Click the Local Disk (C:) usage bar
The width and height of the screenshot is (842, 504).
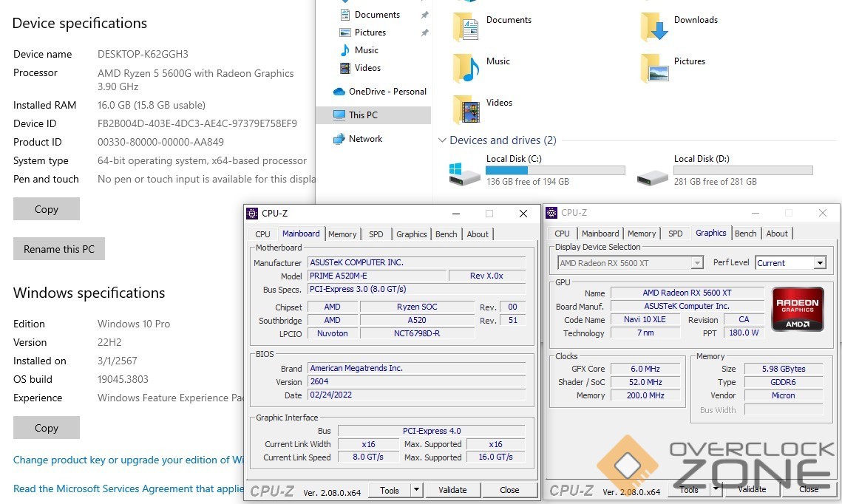point(554,170)
